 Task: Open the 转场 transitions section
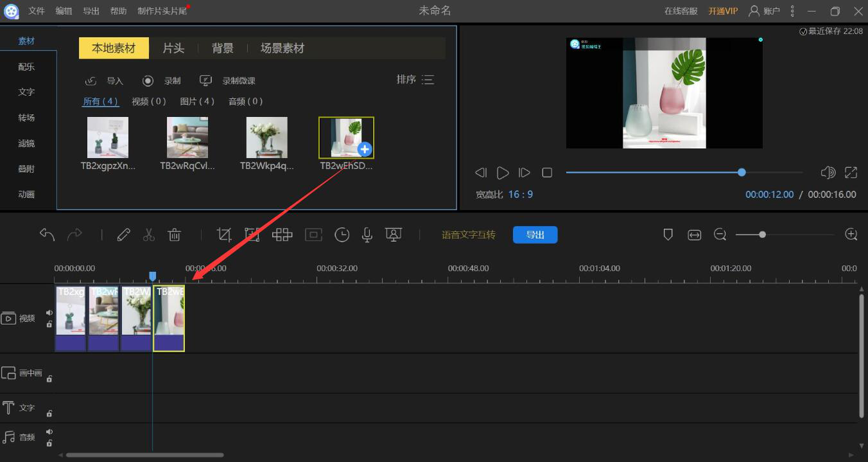[x=26, y=118]
